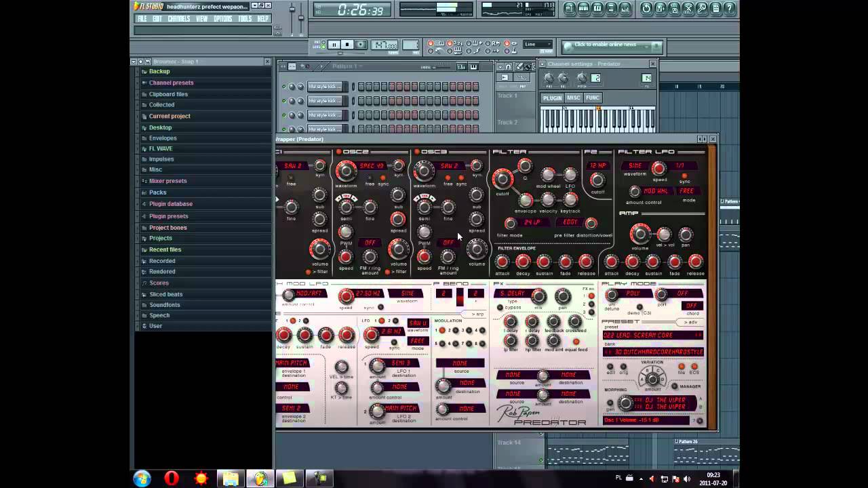Open the playlist view toolbar icon
This screenshot has height=488, width=868.
tap(570, 8)
